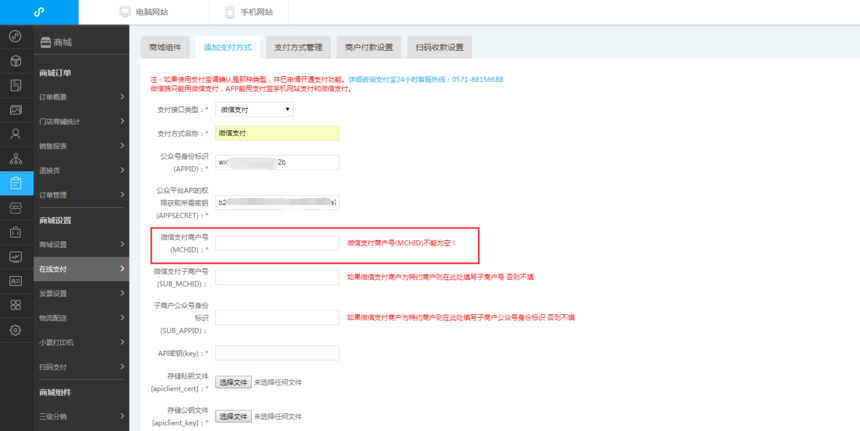Expand 订单概要 in the sidebar
The image size is (860, 431).
80,97
